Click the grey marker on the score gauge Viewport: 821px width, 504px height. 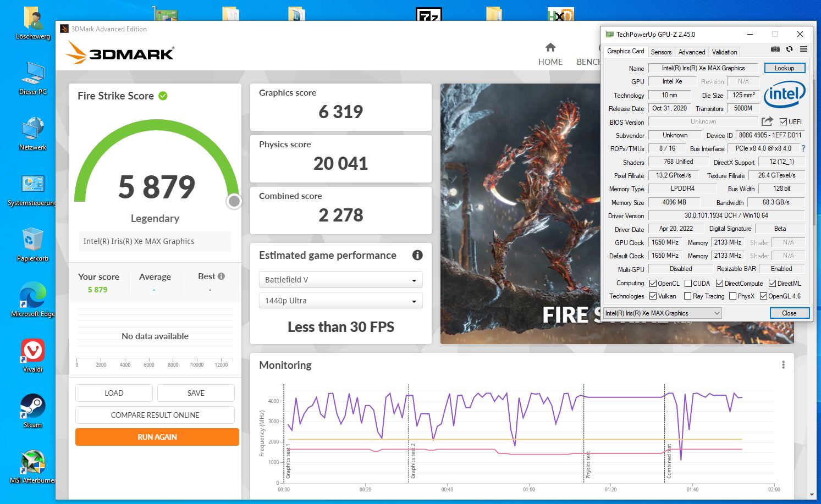[x=234, y=202]
